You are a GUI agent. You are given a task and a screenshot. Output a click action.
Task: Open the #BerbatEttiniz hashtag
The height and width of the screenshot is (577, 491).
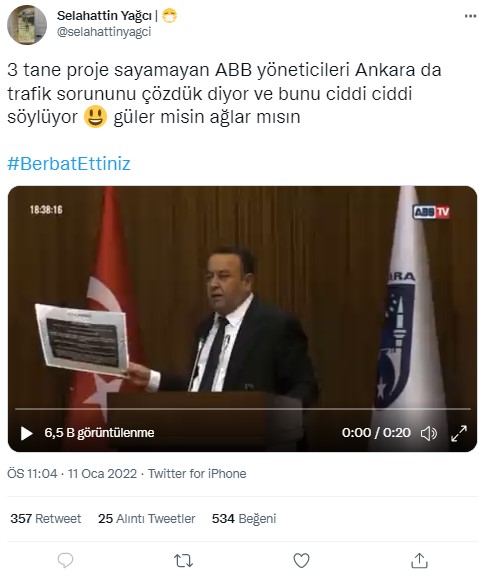[69, 164]
